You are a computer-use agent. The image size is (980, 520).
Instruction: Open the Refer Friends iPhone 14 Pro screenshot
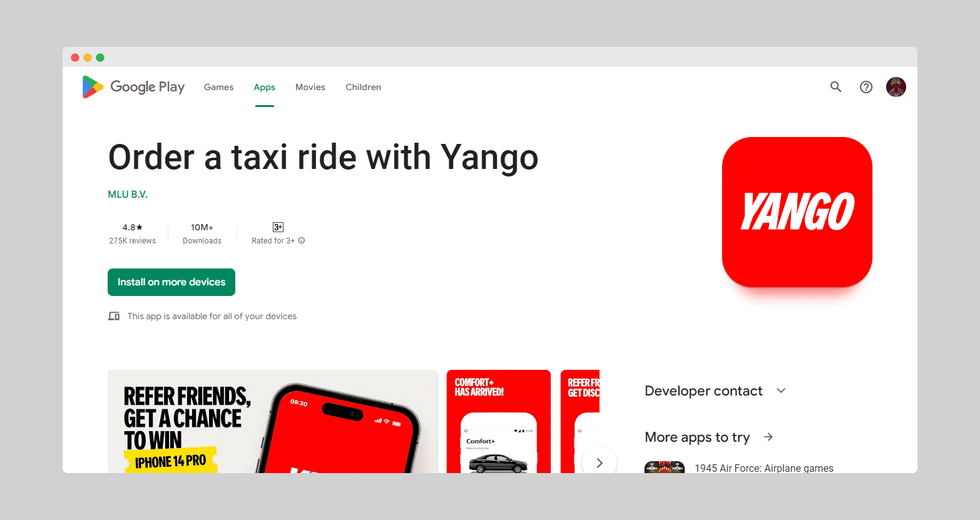[x=272, y=421]
